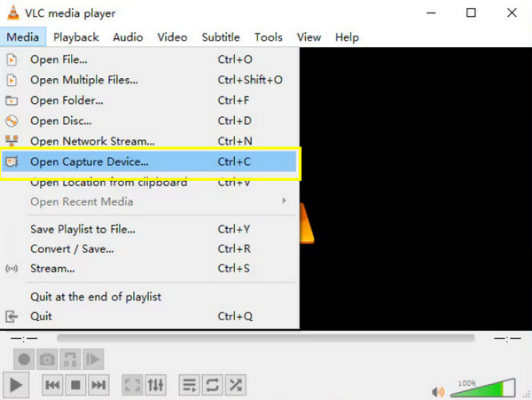Screen dimensions: 532x400
Task: Choose Save Playlist to File...
Action: [149, 229]
